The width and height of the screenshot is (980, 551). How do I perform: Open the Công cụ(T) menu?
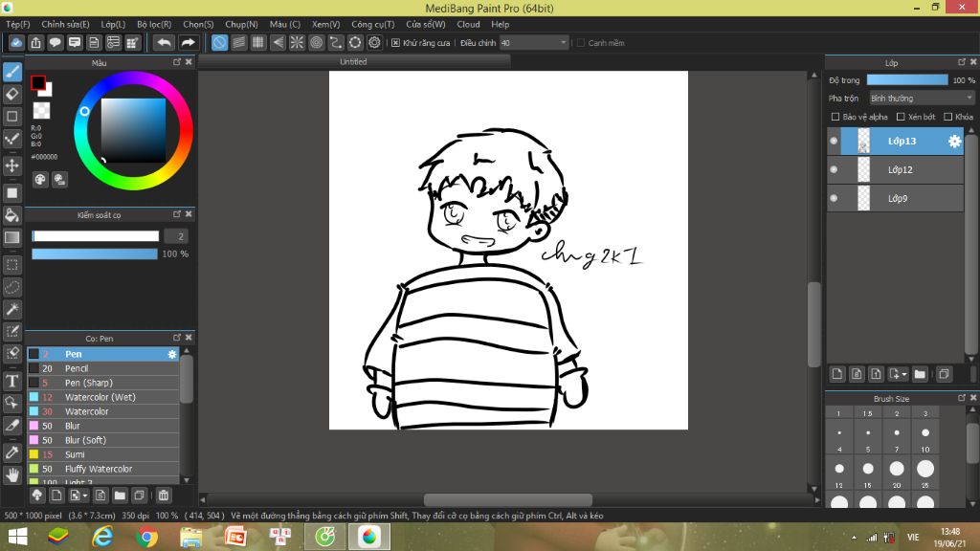tap(372, 24)
